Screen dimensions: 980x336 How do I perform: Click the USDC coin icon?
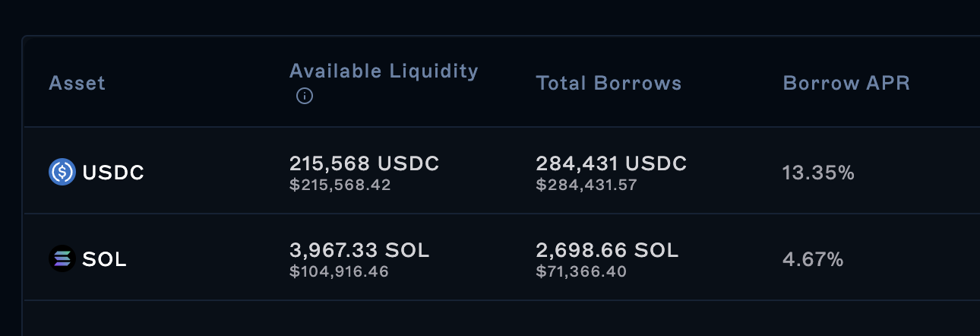coord(62,173)
